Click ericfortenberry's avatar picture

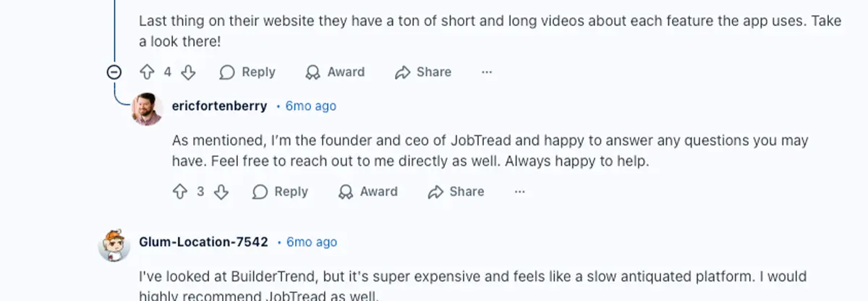click(148, 109)
